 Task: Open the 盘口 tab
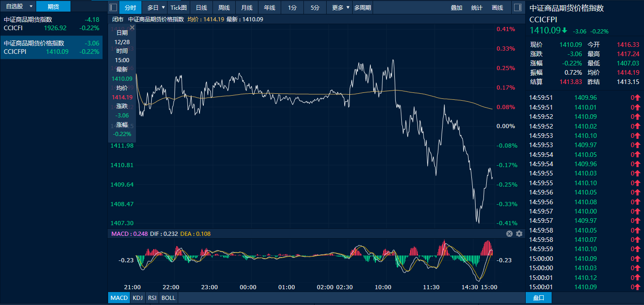point(539,298)
